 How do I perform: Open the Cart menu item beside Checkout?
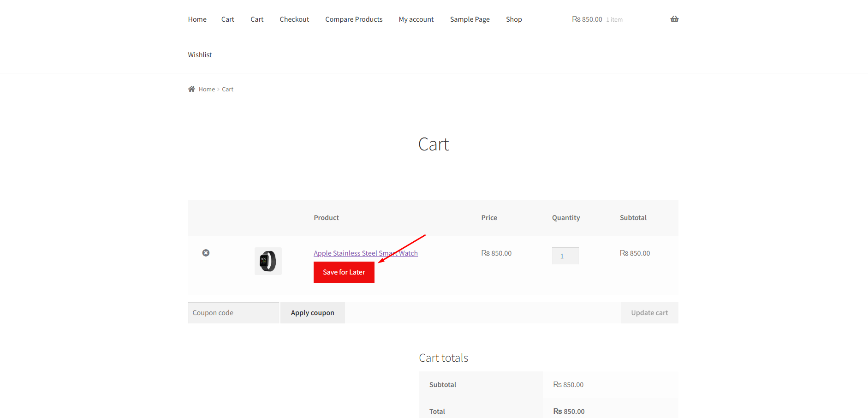point(257,19)
